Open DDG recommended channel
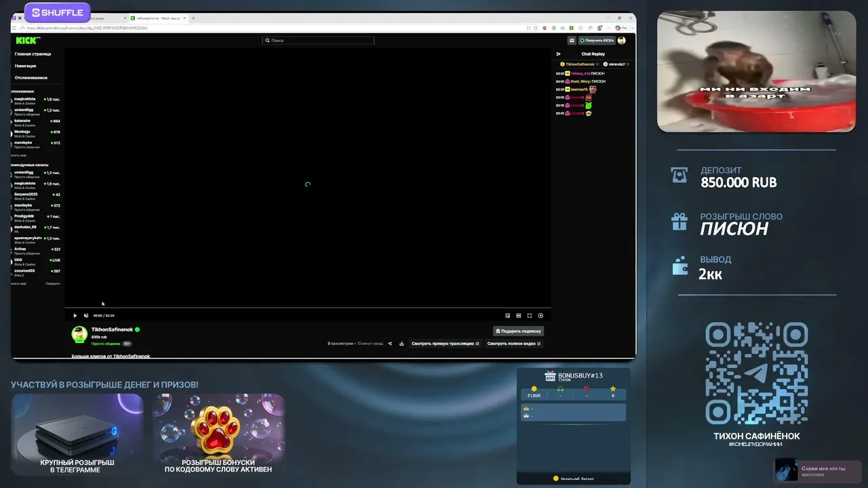 37,261
